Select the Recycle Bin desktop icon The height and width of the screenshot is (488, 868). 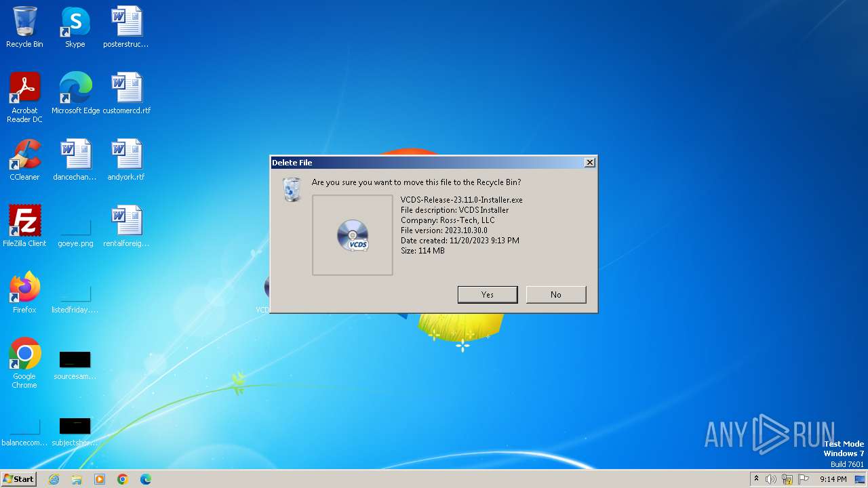point(24,28)
